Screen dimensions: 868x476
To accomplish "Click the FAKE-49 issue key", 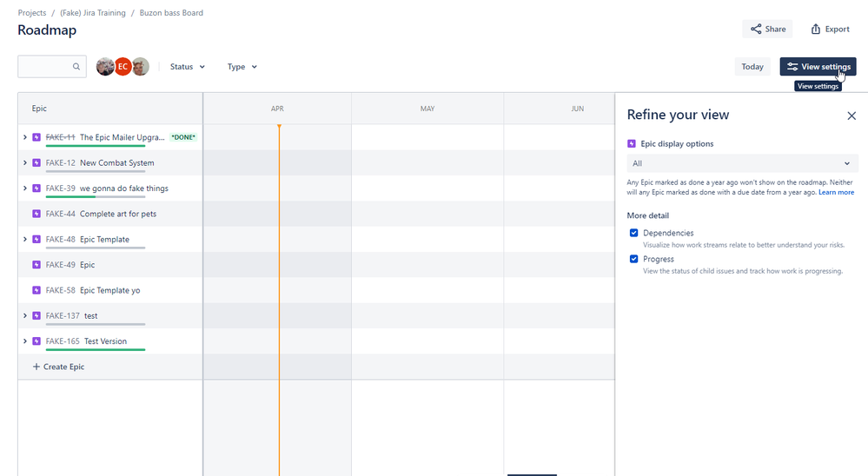I will 60,265.
